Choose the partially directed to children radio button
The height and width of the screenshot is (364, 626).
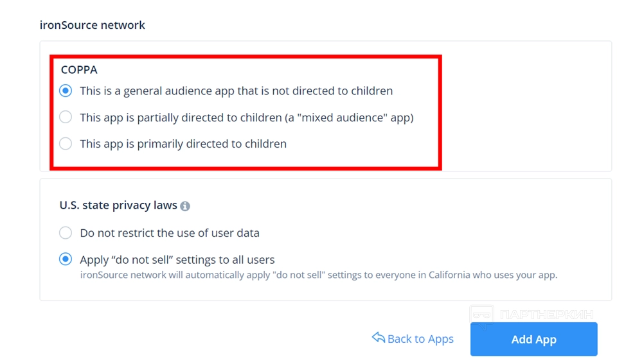pyautogui.click(x=66, y=117)
